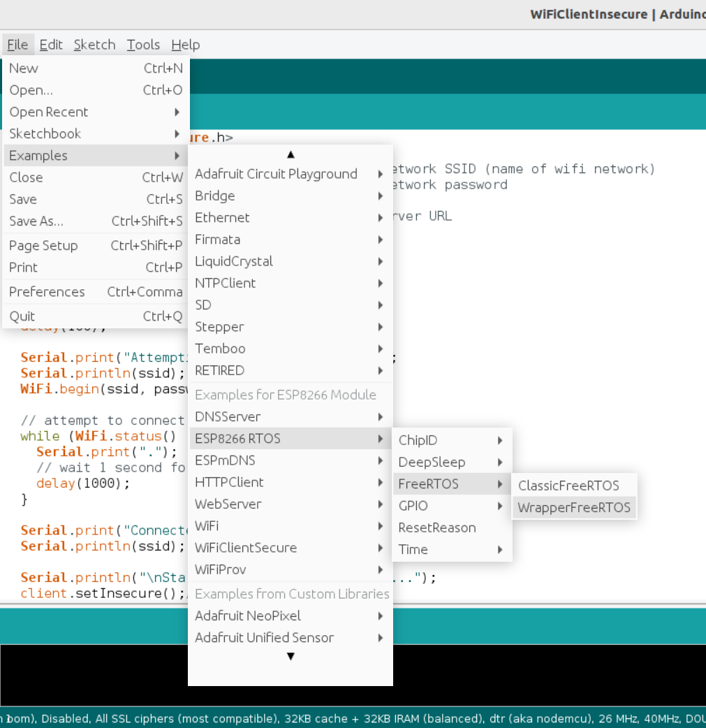706x728 pixels.
Task: Open Preferences
Action: pyautogui.click(x=96, y=292)
